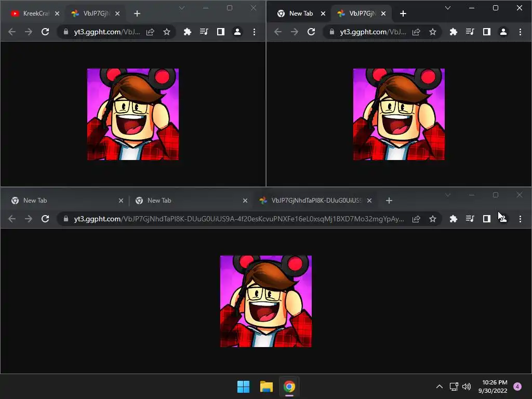The width and height of the screenshot is (532, 399).
Task: Open media controls icon in top-left window
Action: (204, 32)
